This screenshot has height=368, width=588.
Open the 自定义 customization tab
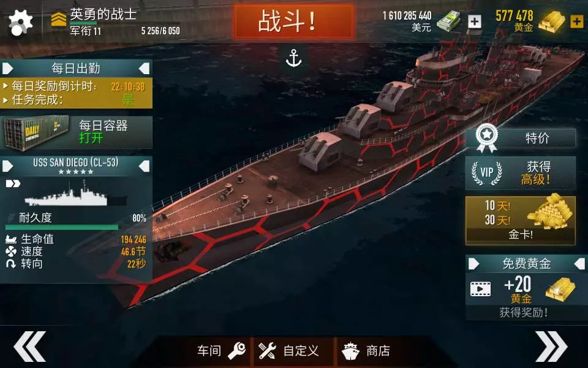(288, 351)
